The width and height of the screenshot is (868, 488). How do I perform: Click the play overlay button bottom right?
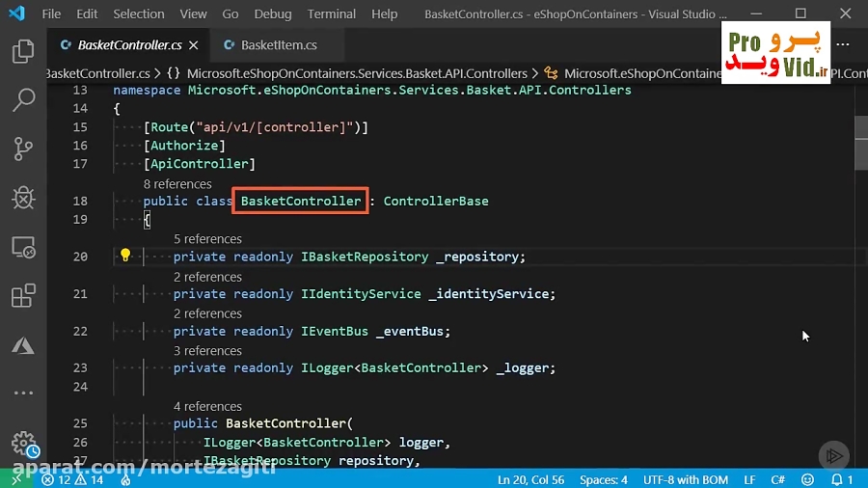833,455
